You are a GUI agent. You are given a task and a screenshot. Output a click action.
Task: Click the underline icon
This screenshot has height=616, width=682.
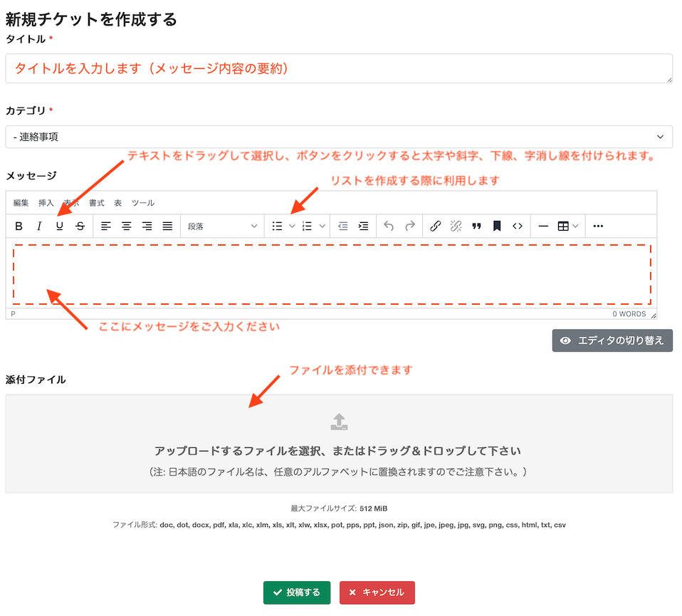tap(60, 226)
